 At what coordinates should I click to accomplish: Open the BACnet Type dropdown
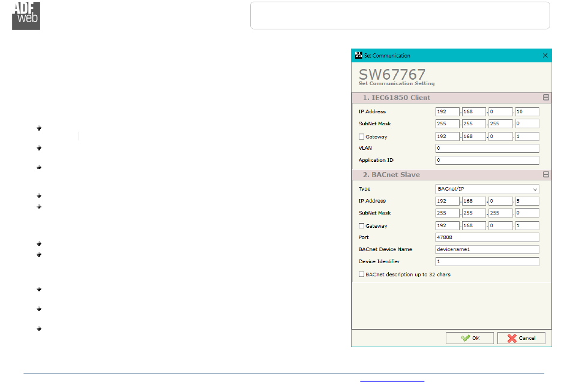pos(487,189)
